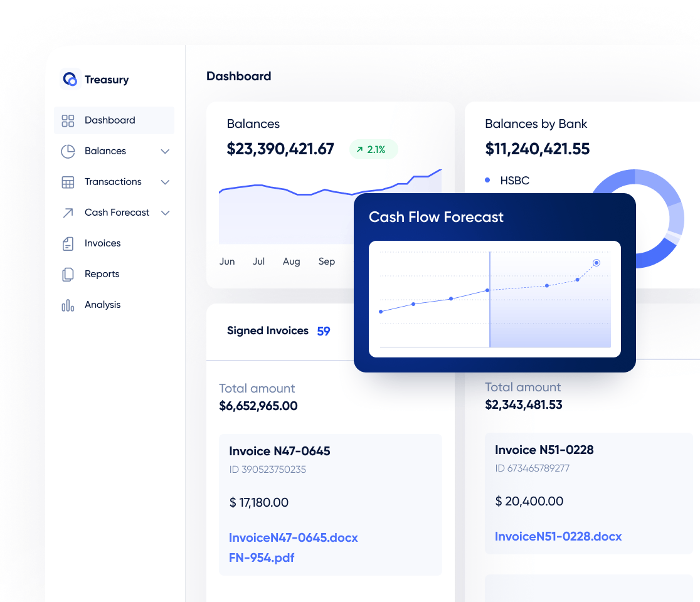Image resolution: width=700 pixels, height=602 pixels.
Task: Click the forecast chart vertical divider line
Action: click(490, 300)
